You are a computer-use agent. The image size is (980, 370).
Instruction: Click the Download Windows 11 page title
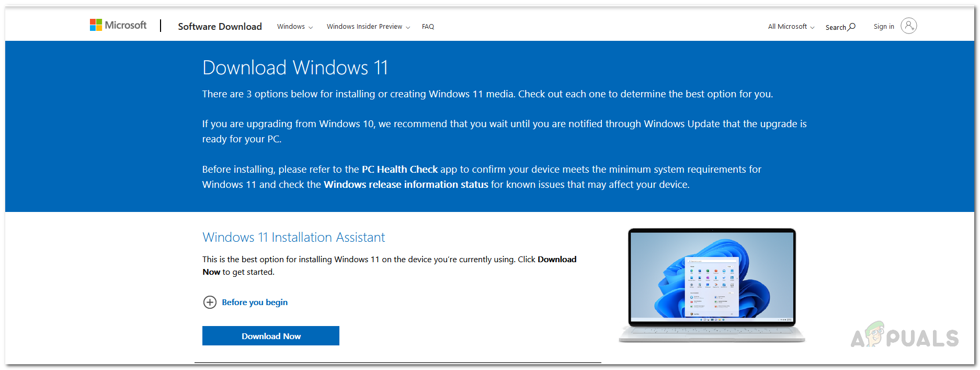[x=295, y=68]
